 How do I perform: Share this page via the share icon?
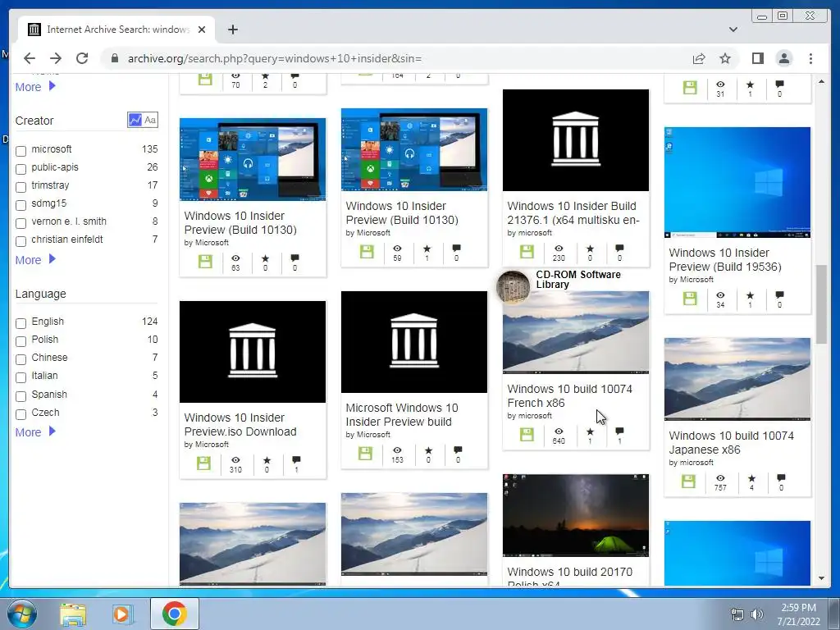(x=699, y=58)
